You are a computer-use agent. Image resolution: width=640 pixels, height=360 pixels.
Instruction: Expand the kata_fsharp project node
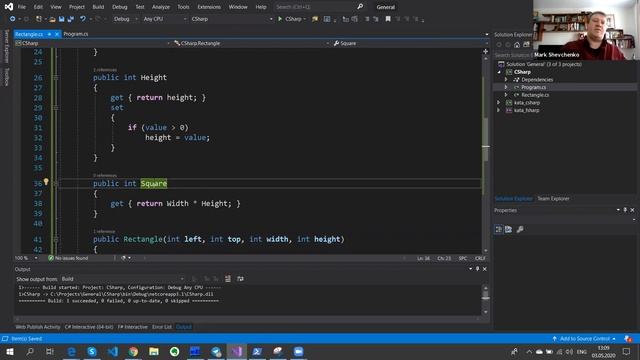point(499,110)
